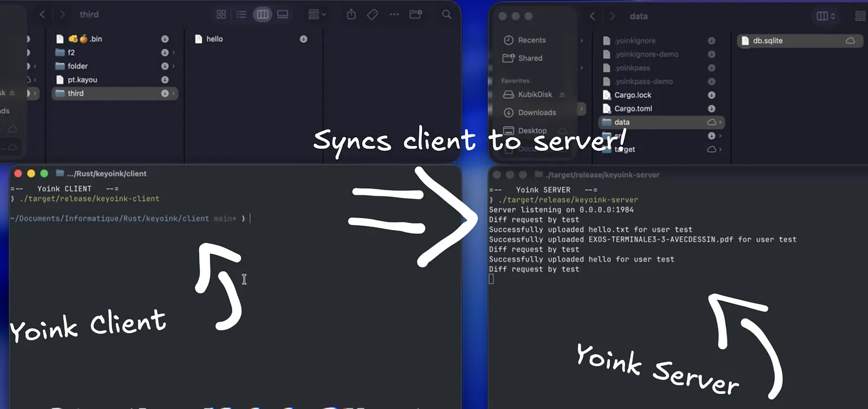Expand the f2 folder via its chevron
Image resolution: width=868 pixels, height=409 pixels.
click(x=174, y=53)
